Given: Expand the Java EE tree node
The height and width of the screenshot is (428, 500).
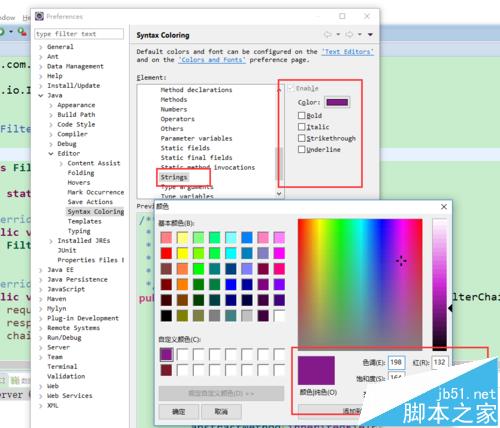Looking at the screenshot, I should (x=41, y=270).
